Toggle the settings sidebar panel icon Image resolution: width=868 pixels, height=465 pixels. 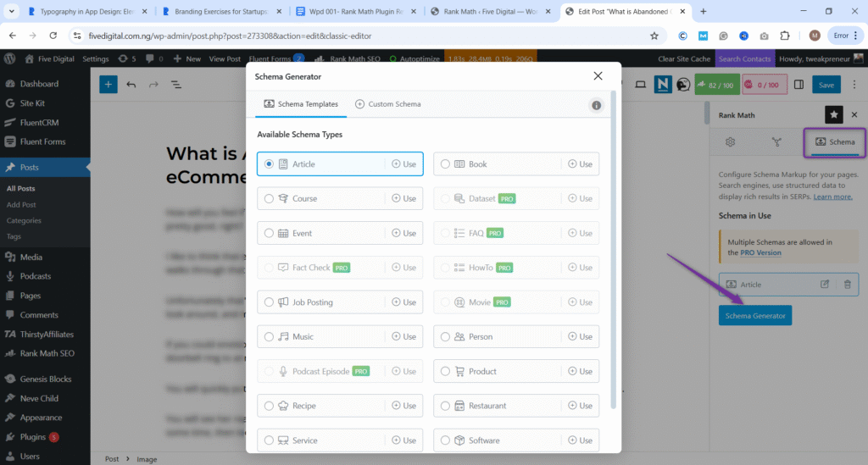798,85
